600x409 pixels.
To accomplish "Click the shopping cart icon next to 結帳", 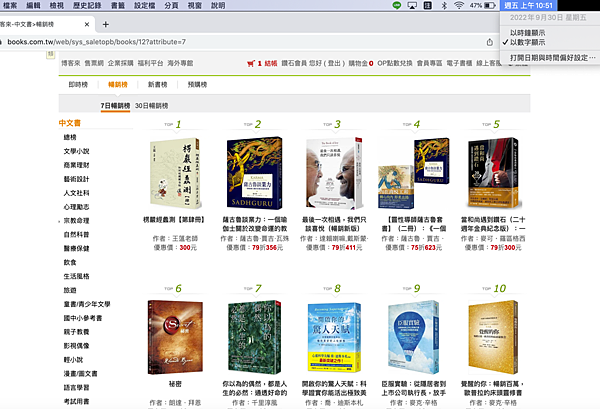I will click(251, 64).
